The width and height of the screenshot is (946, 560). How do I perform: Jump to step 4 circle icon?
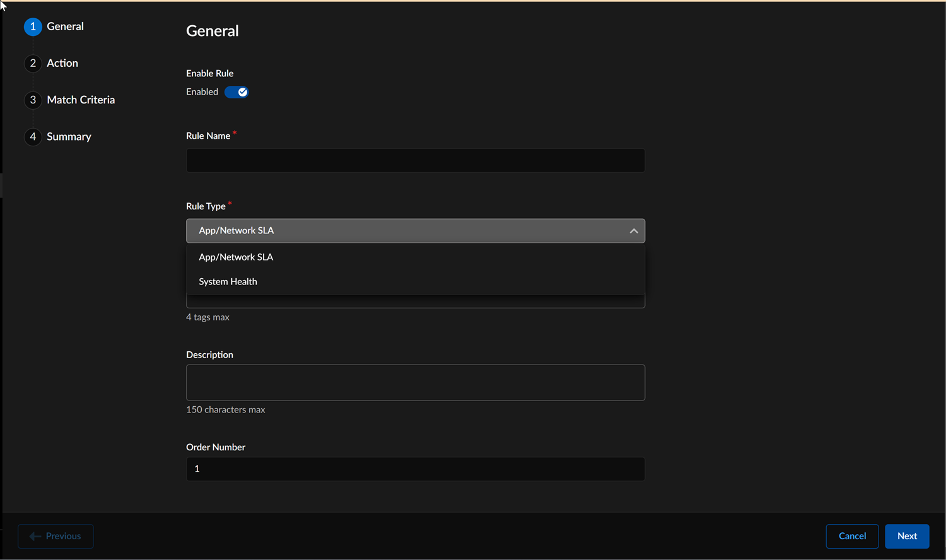[x=33, y=136]
